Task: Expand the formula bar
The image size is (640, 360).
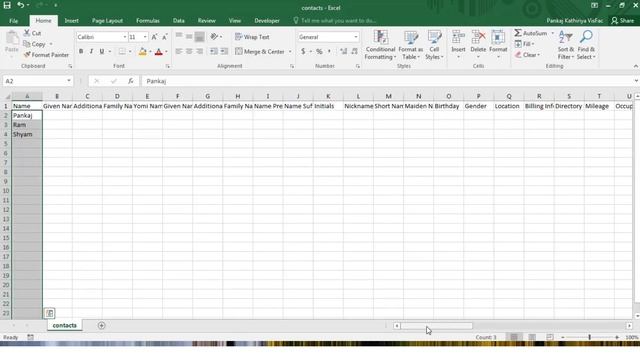Action: coord(636,81)
